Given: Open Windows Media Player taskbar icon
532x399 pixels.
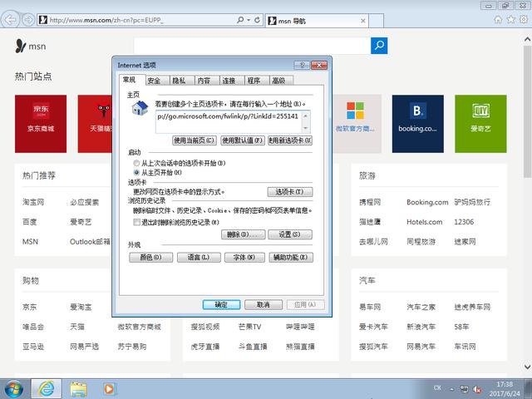Looking at the screenshot, I should click(x=109, y=389).
